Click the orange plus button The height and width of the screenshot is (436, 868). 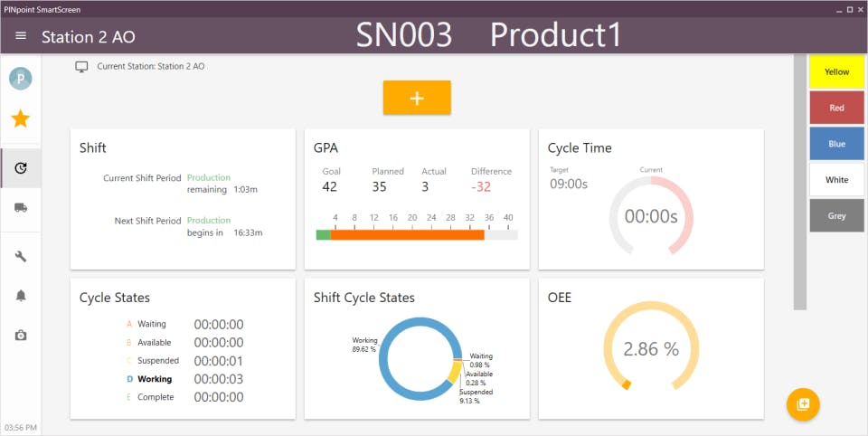[417, 98]
